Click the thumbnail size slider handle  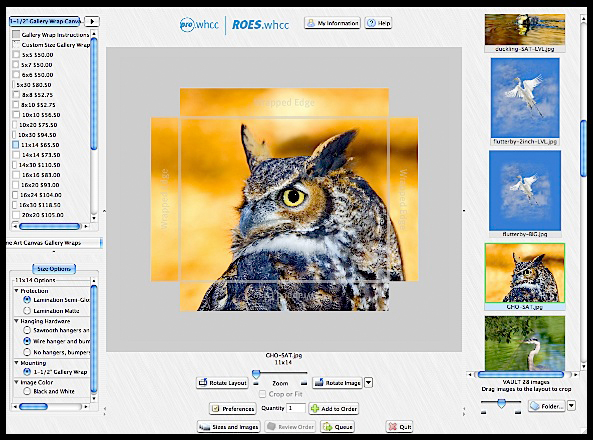[x=501, y=404]
